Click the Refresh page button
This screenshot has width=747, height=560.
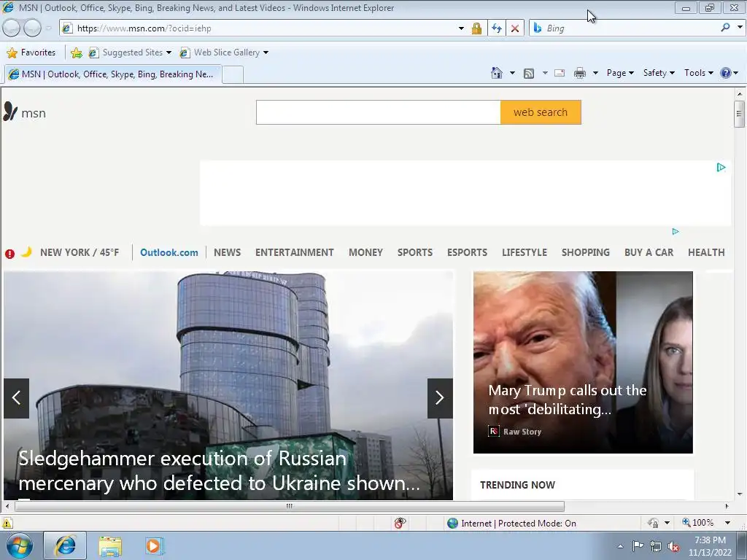pyautogui.click(x=496, y=28)
